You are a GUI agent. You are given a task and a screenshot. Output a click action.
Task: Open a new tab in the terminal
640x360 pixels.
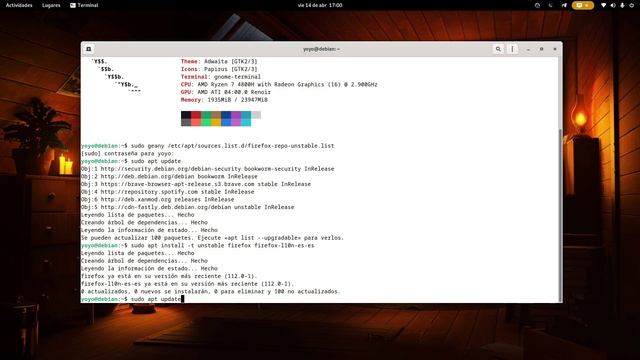[89, 49]
